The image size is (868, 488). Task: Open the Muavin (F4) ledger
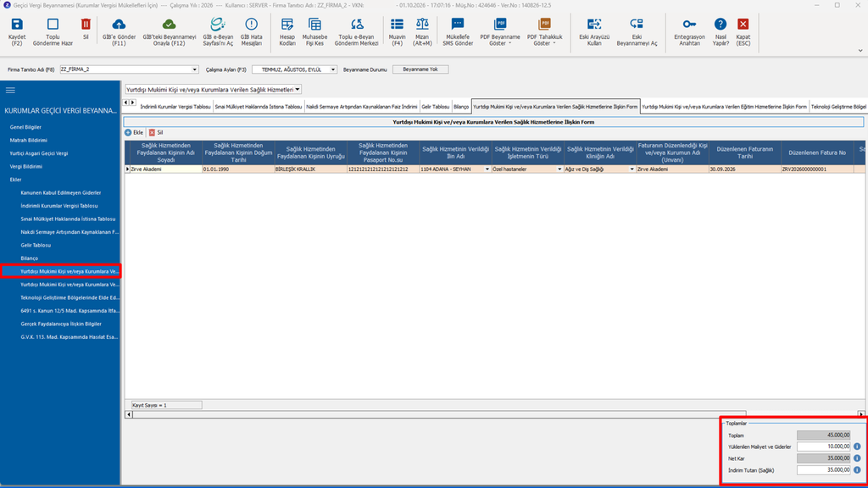[397, 31]
